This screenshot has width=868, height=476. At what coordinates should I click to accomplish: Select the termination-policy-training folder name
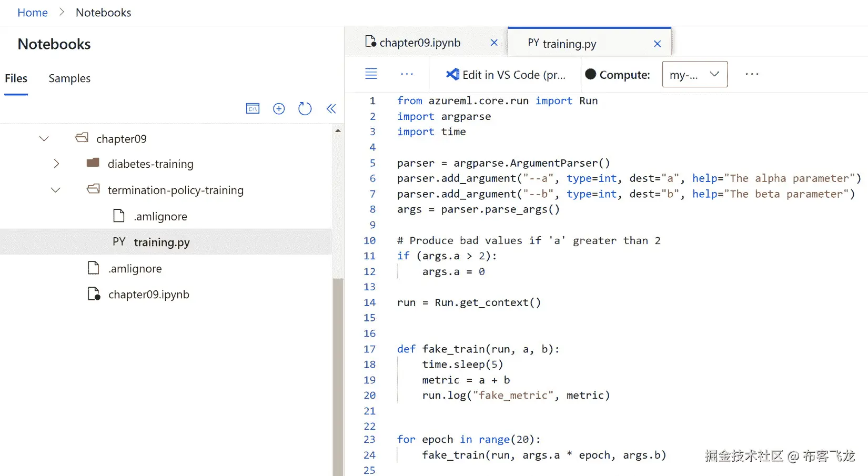(176, 190)
